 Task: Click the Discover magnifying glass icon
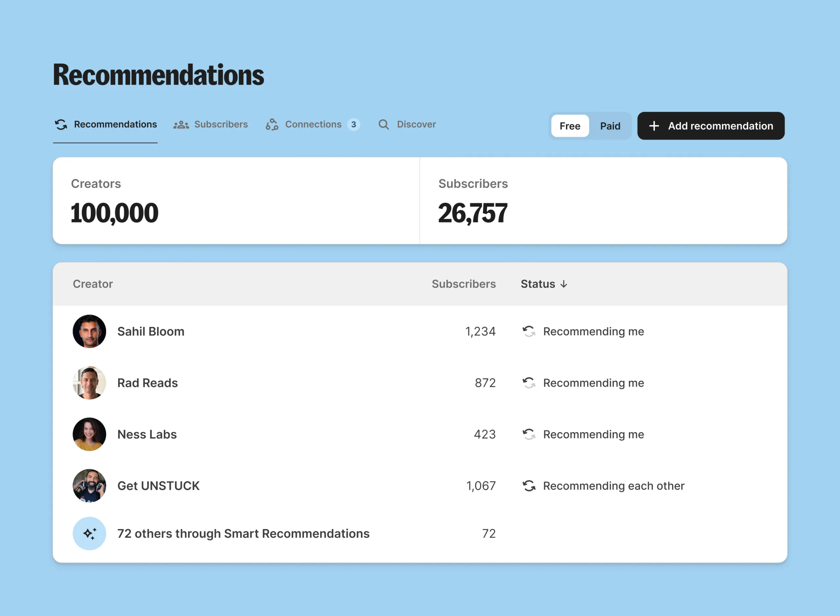point(383,124)
